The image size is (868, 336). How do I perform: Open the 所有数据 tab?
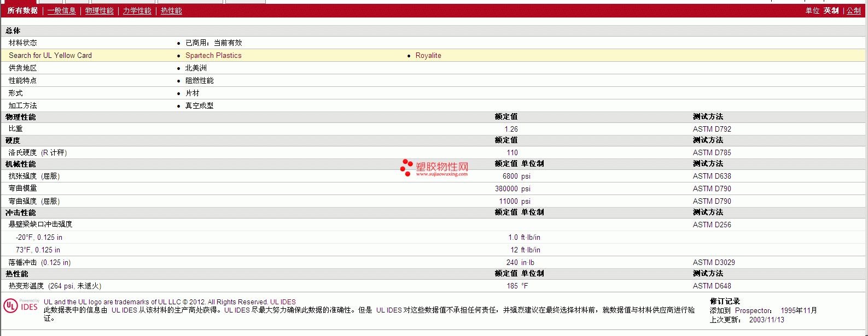tap(22, 11)
